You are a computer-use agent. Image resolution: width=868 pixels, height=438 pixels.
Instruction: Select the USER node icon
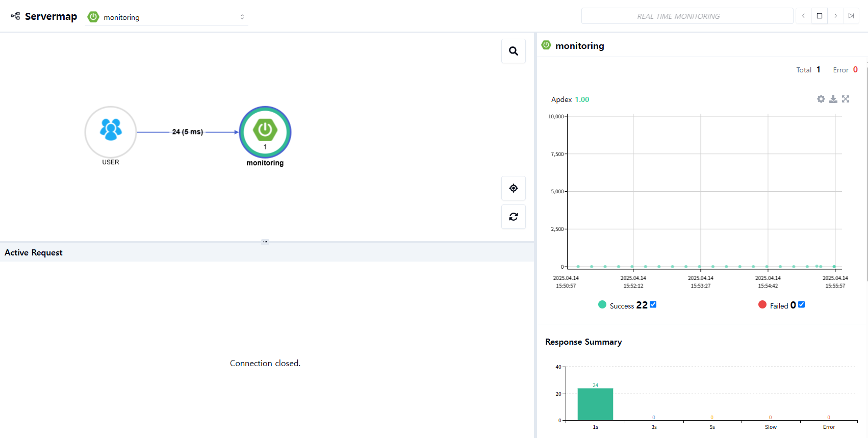point(111,132)
